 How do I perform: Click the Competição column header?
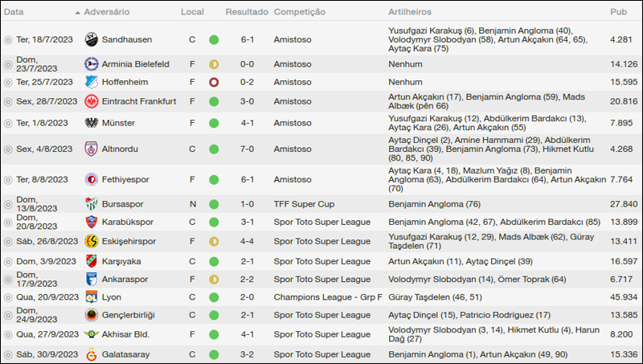tap(299, 13)
